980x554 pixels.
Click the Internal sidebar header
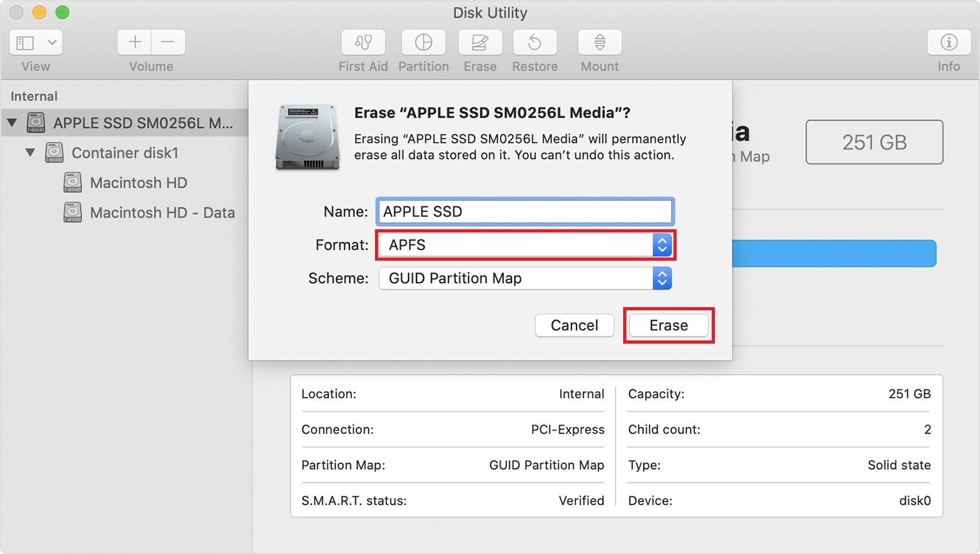(34, 96)
